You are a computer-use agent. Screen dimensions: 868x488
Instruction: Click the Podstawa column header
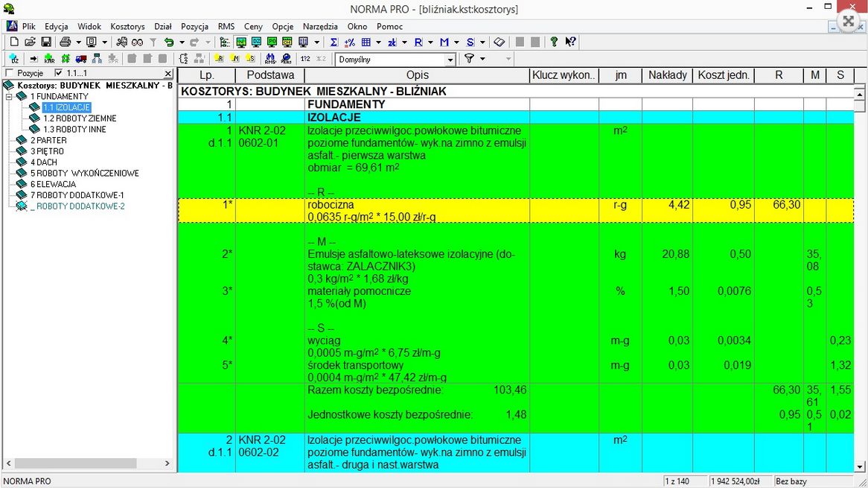[270, 75]
